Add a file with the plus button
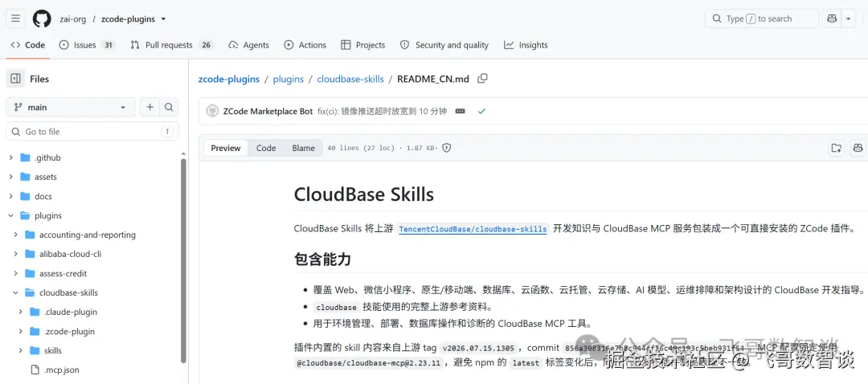Image resolution: width=868 pixels, height=384 pixels. coord(149,108)
